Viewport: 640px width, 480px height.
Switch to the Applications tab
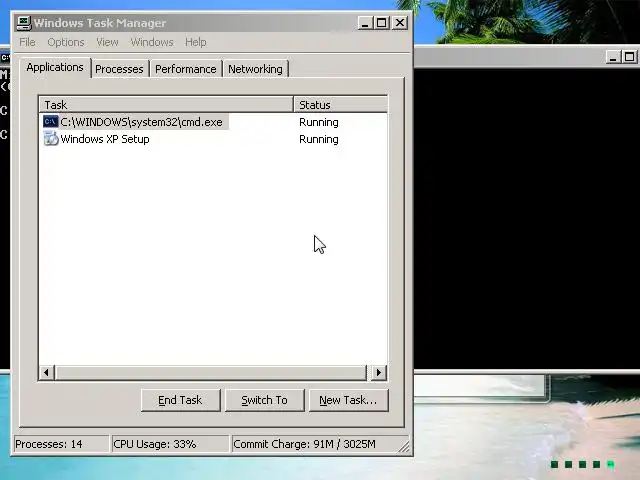pyautogui.click(x=55, y=67)
